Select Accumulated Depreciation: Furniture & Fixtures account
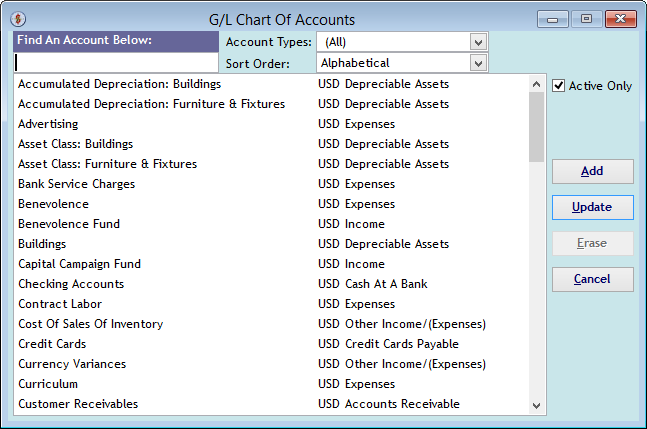Screen dimensions: 647x429 tap(271, 104)
